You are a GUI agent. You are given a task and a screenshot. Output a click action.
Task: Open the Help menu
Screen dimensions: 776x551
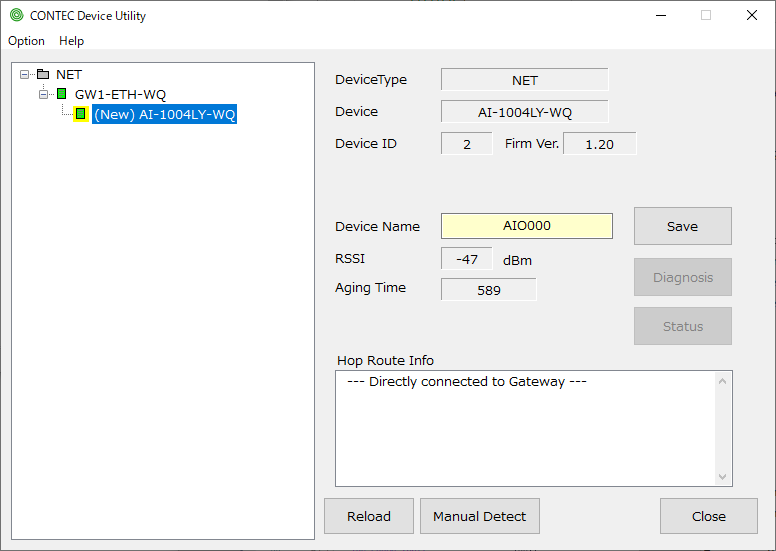click(x=71, y=41)
